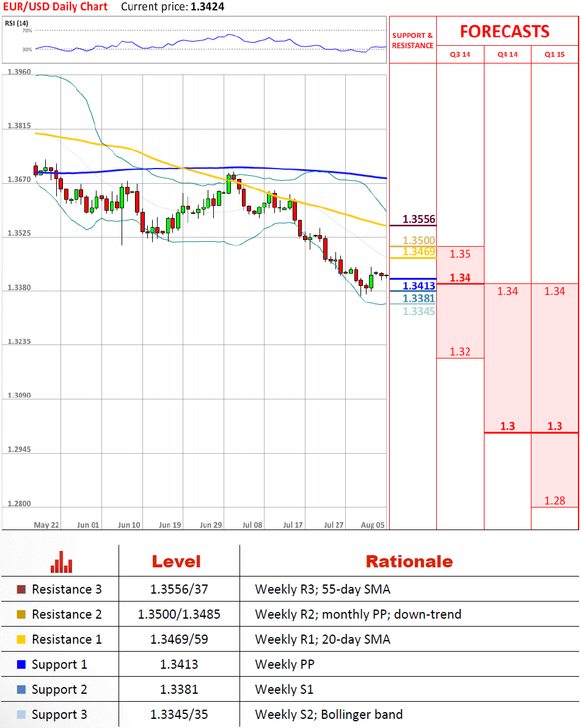The height and width of the screenshot is (728, 581).
Task: Click the Rationale column header in table
Action: point(409,562)
